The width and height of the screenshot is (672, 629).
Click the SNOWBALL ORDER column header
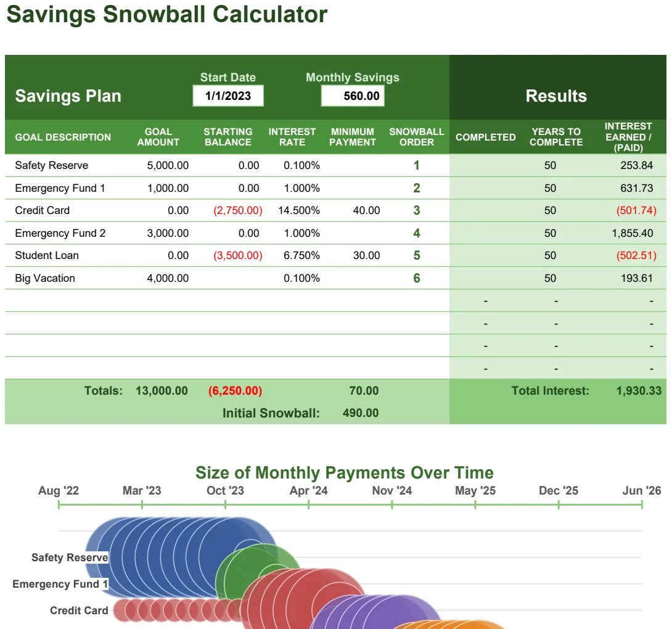[x=417, y=137]
